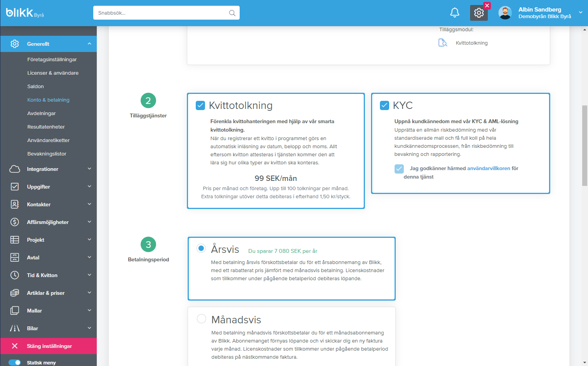
Task: Click Albin Sandberg's avatar picture
Action: coord(505,13)
